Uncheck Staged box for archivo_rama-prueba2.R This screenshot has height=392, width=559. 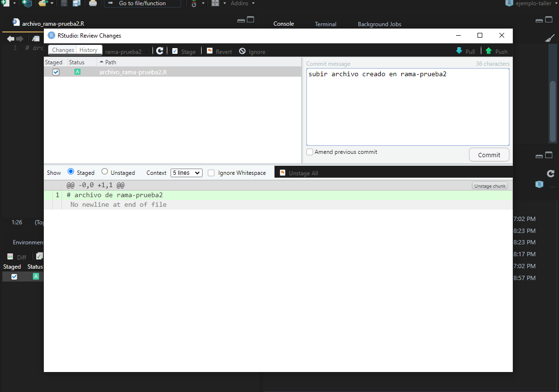[56, 72]
